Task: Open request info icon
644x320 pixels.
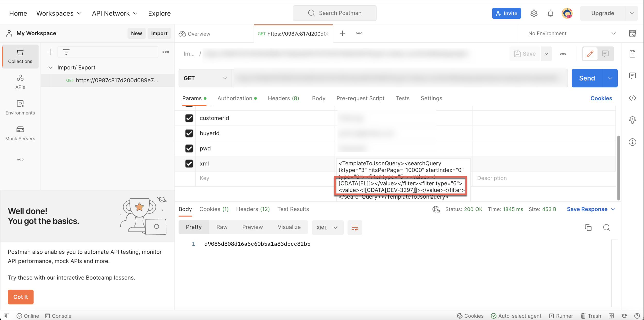Action: click(632, 142)
